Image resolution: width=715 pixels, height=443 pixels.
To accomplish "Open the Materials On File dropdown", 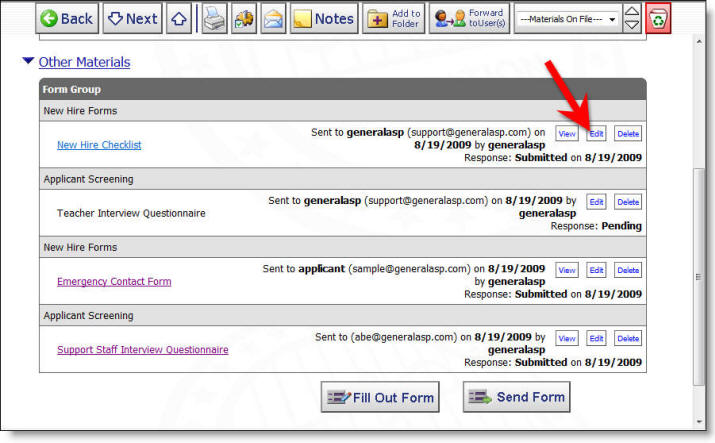I will click(565, 18).
